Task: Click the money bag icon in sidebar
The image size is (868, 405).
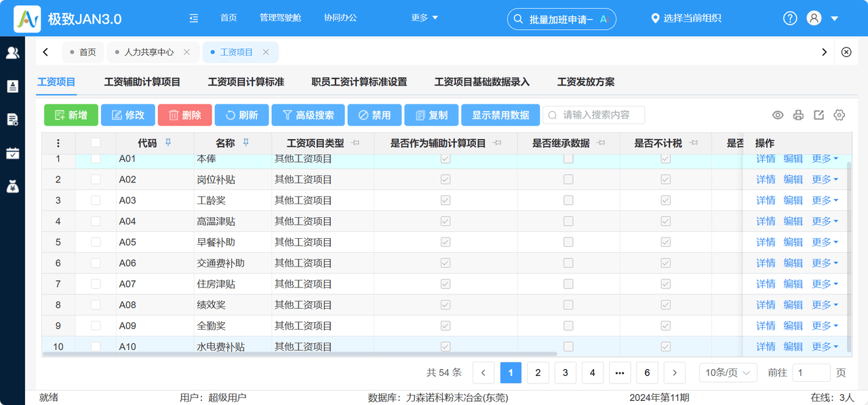Action: pos(12,186)
